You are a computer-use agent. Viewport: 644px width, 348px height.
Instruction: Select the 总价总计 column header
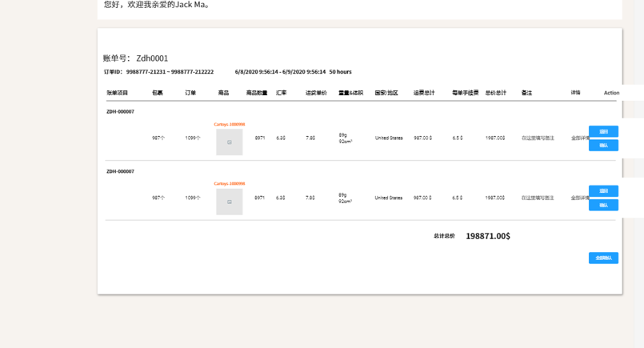[x=496, y=93]
